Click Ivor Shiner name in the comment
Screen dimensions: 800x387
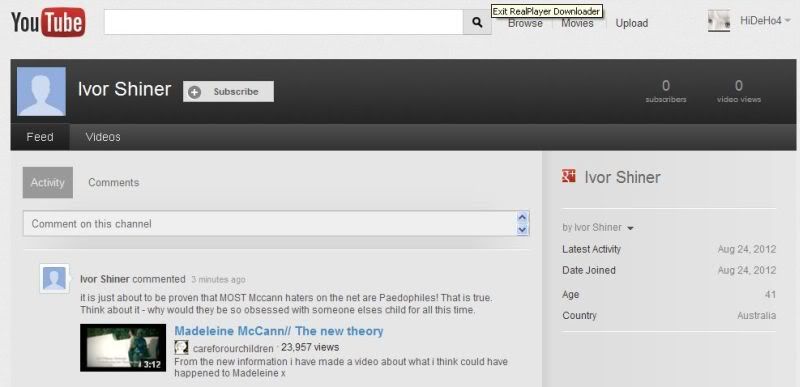coord(105,279)
